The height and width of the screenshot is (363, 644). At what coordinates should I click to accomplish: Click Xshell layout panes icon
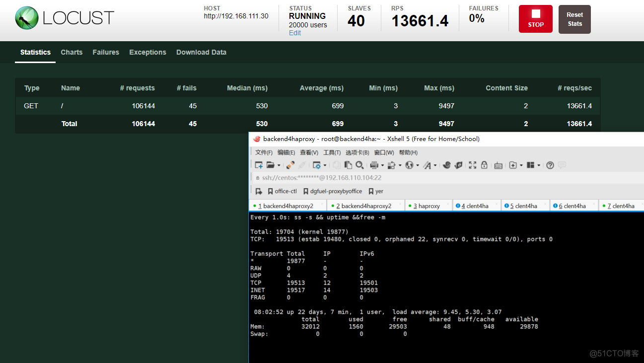pos(530,165)
